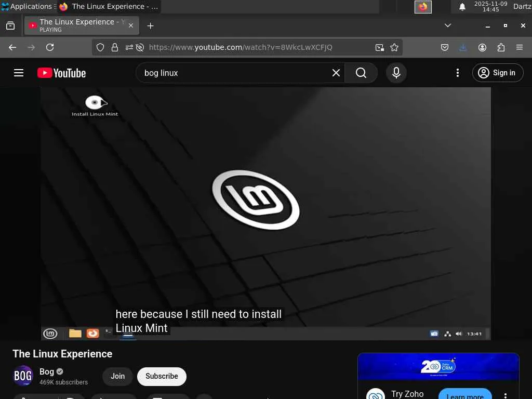This screenshot has width=532, height=399.
Task: Close The Linux Experience tab
Action: (x=130, y=25)
